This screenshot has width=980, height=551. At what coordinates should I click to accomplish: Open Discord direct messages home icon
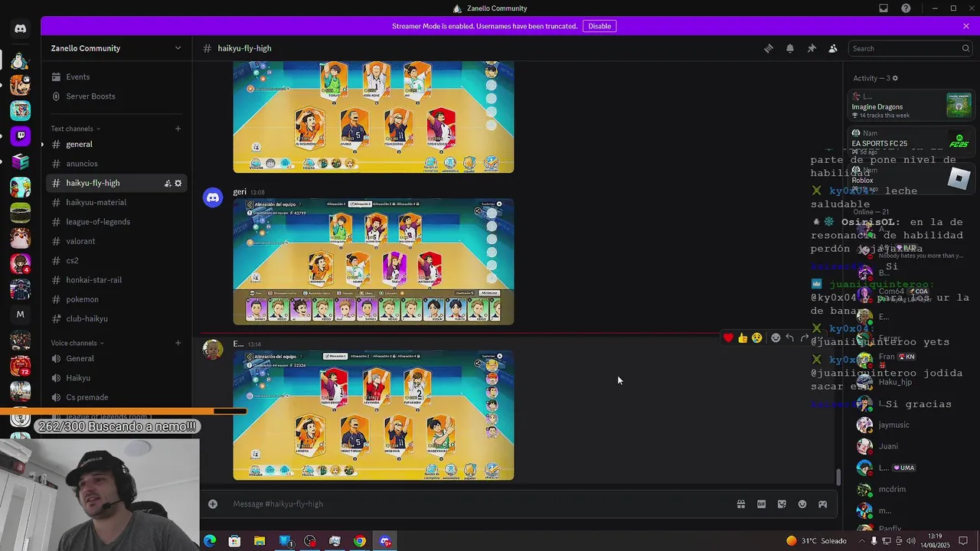coord(20,29)
